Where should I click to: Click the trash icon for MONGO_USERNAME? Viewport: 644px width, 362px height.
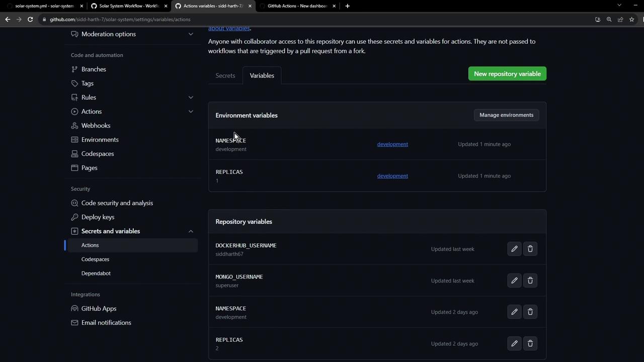[x=530, y=281]
